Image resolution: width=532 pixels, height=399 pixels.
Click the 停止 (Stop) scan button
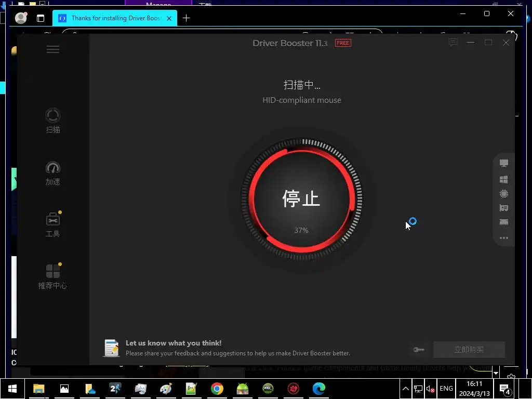(x=301, y=199)
